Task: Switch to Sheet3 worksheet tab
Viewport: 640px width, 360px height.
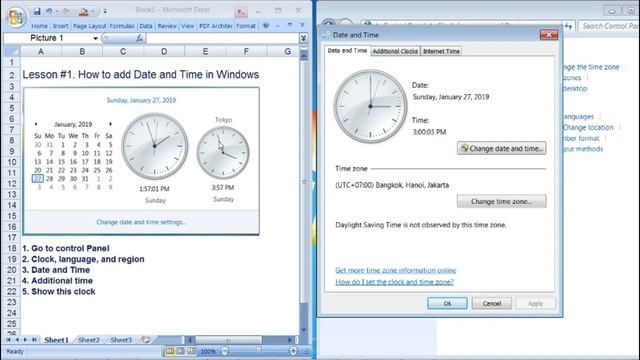Action: pyautogui.click(x=121, y=340)
